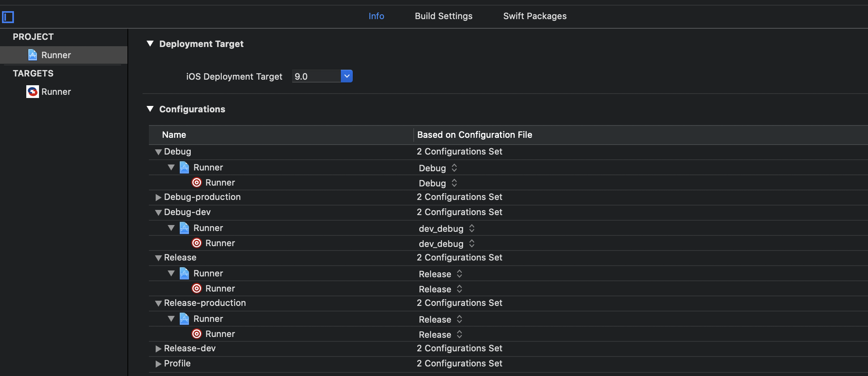Change dev_debug config file for Debug-dev project Runner
This screenshot has width=868, height=376.
tap(446, 229)
